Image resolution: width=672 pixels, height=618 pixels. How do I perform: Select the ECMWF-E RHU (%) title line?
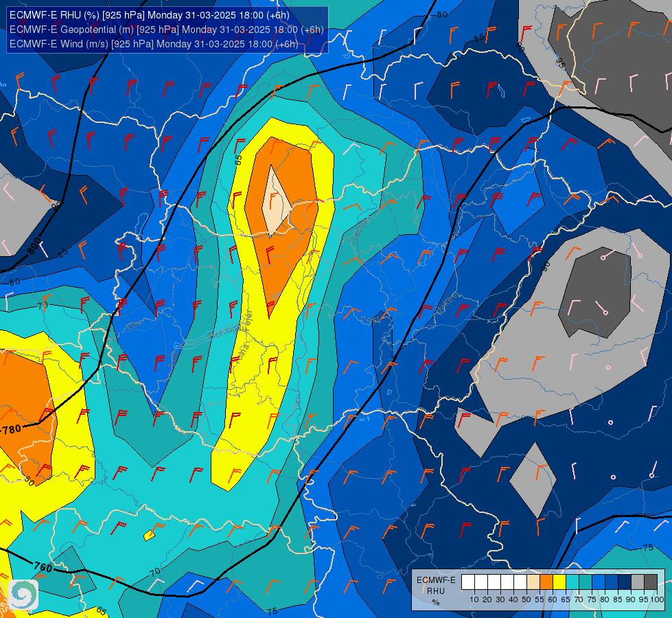point(150,15)
